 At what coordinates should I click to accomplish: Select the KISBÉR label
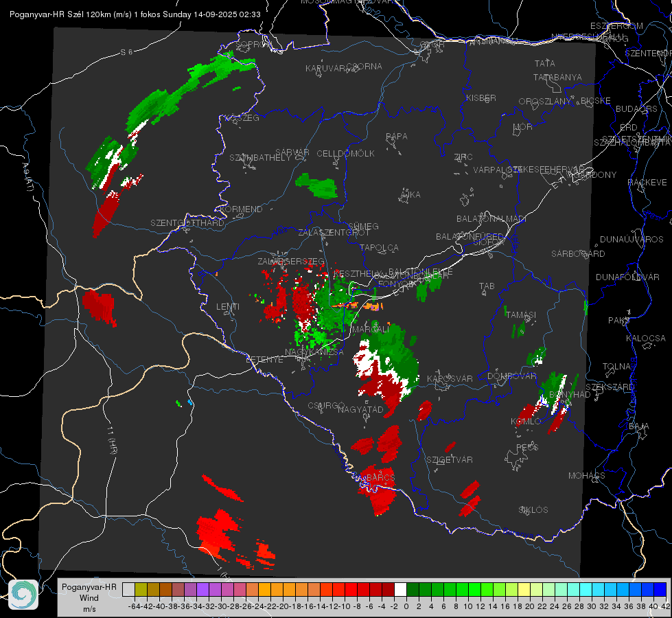[481, 98]
